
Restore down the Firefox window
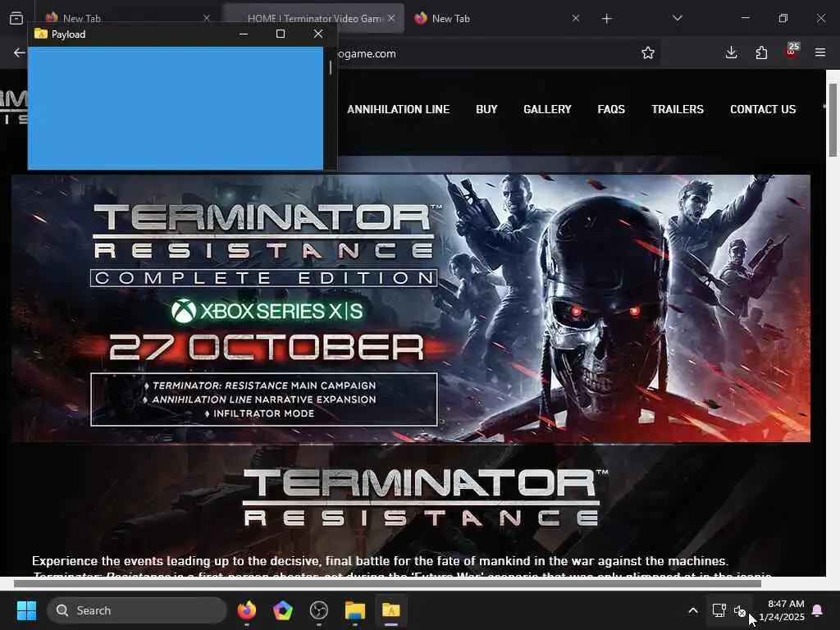(x=783, y=18)
